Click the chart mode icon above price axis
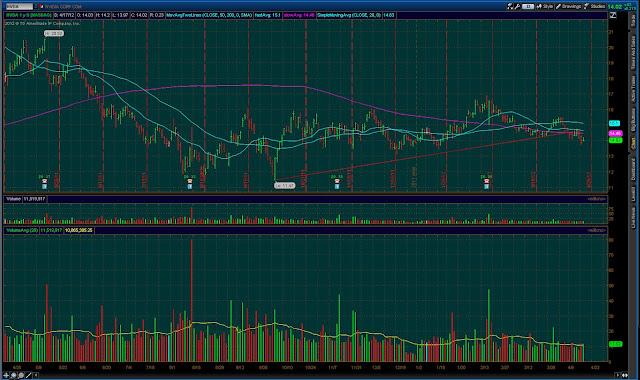This screenshot has width=640, height=380. (x=613, y=15)
